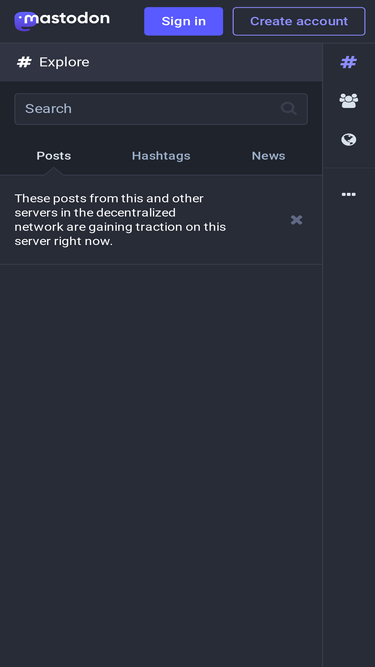
Task: Open Local timeline people icon
Action: click(x=348, y=101)
